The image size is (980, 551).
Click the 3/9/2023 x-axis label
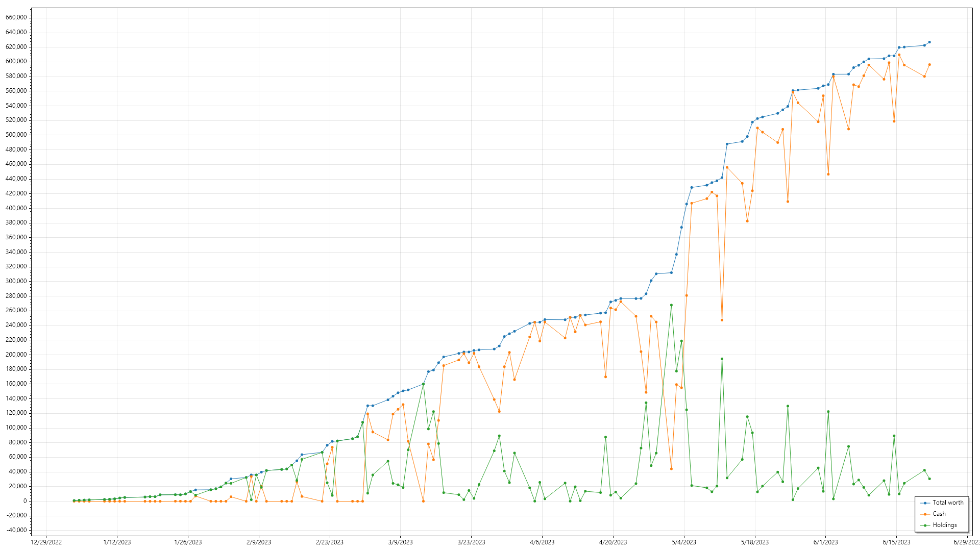click(x=400, y=542)
